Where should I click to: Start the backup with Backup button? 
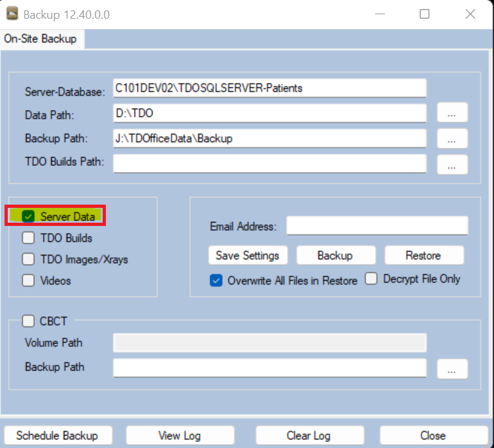pos(334,255)
